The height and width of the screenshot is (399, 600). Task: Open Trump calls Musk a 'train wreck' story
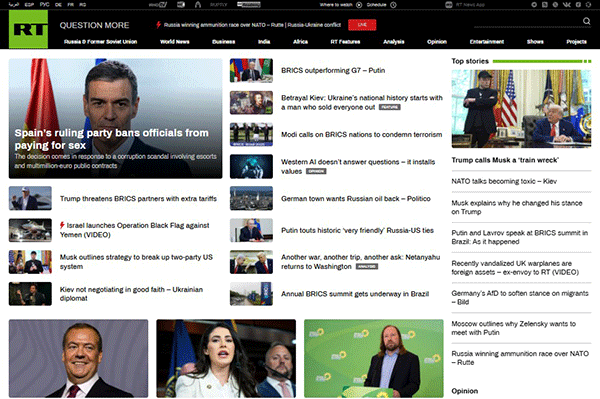click(x=505, y=160)
